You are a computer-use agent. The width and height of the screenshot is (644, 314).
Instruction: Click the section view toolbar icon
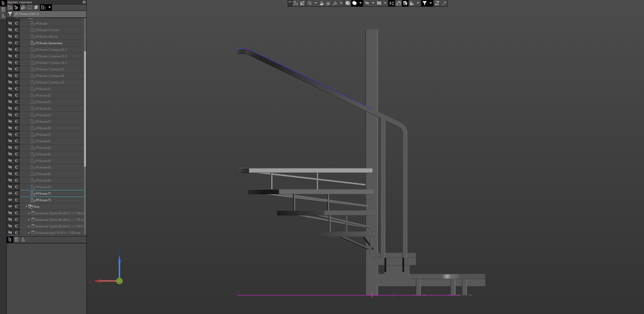pyautogui.click(x=379, y=3)
